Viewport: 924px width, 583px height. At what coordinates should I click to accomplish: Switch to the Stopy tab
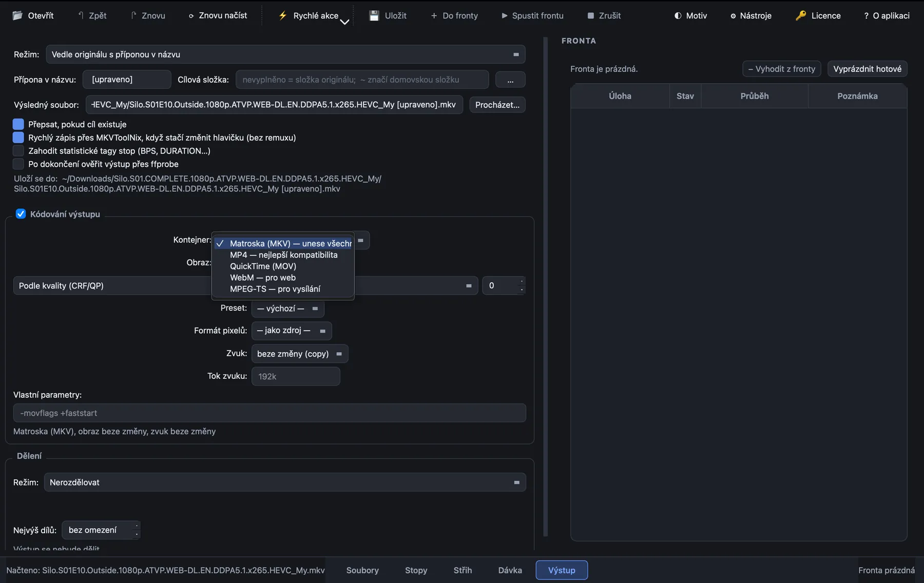tap(416, 570)
